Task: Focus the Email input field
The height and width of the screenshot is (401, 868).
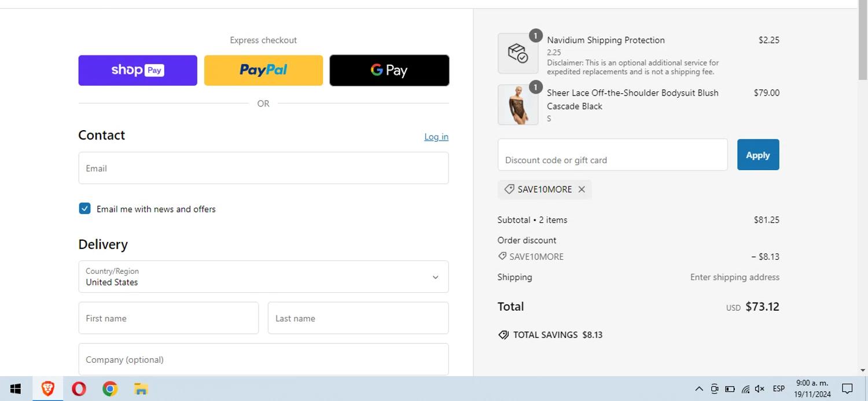Action: (263, 168)
